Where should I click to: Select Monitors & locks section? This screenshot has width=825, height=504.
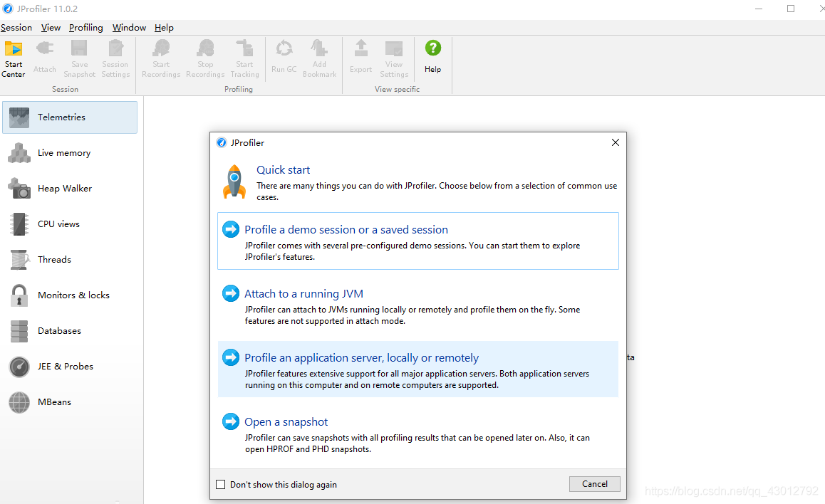(x=73, y=295)
